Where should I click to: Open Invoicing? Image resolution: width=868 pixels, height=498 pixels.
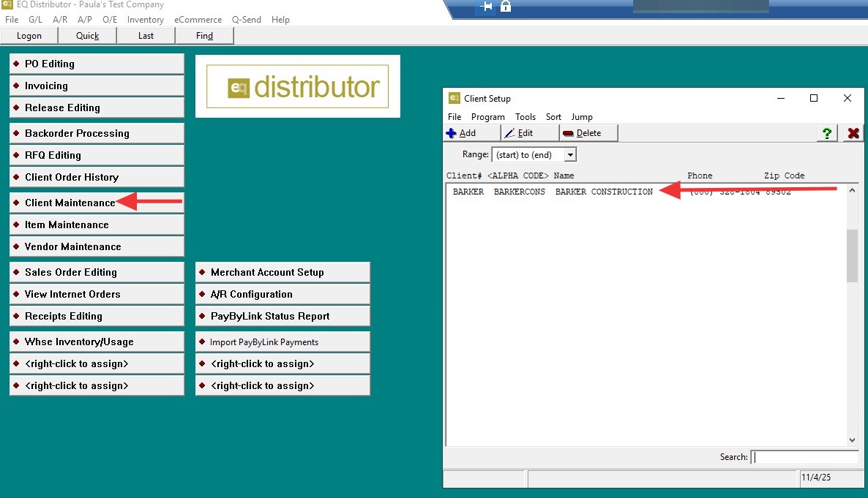click(x=97, y=86)
